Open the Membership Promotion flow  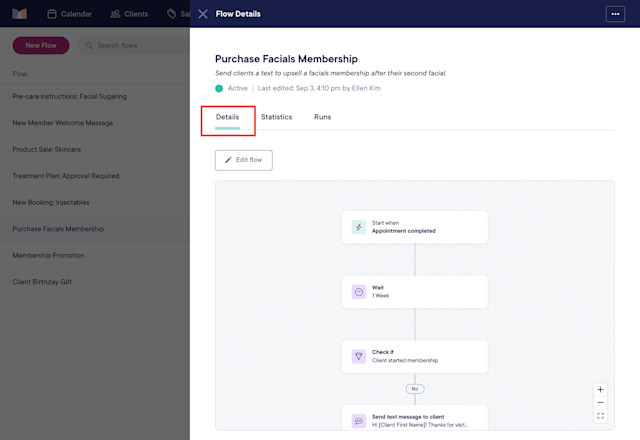(x=48, y=256)
